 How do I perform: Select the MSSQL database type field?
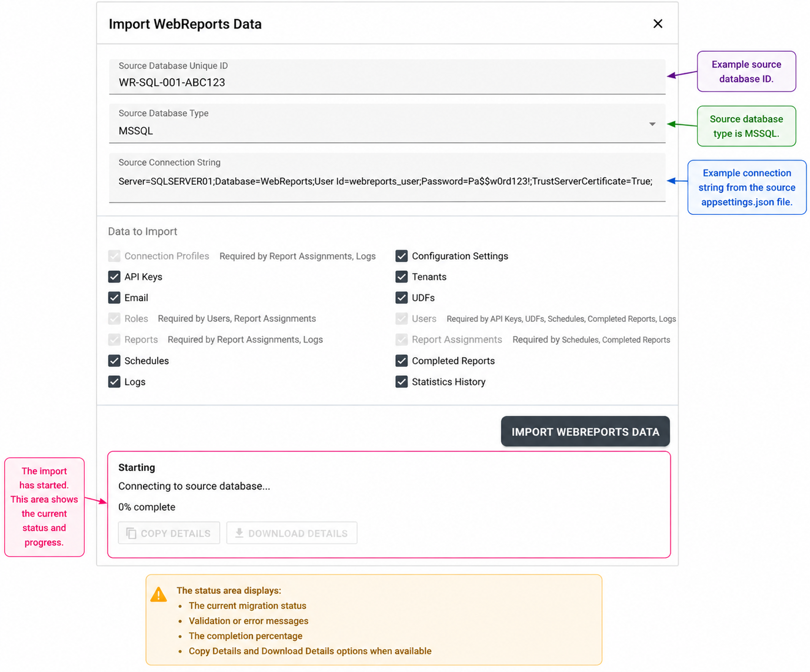[387, 124]
